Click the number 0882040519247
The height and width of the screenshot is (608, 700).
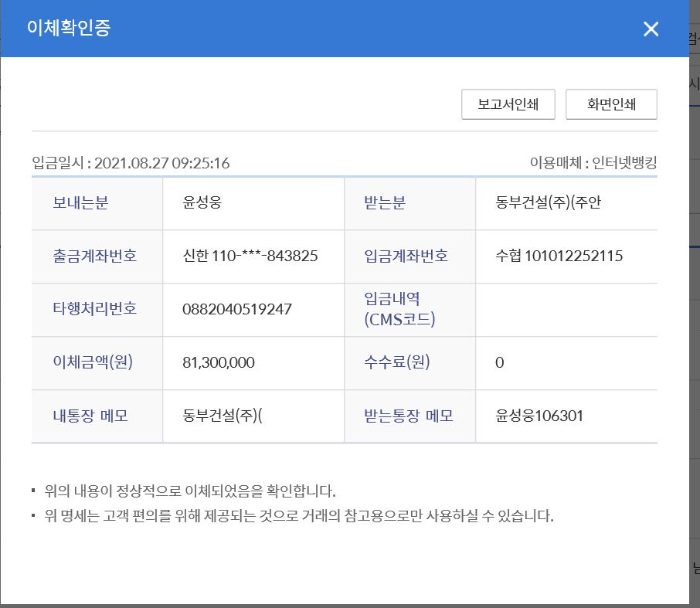pos(237,309)
